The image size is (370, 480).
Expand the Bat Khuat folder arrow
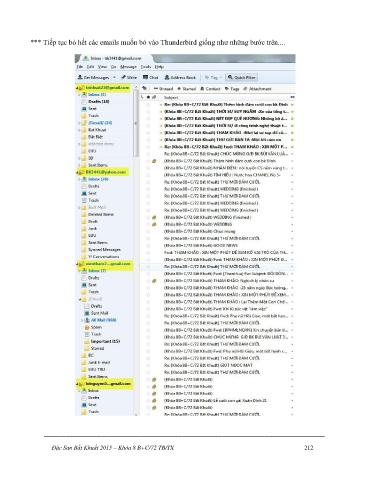click(80, 130)
